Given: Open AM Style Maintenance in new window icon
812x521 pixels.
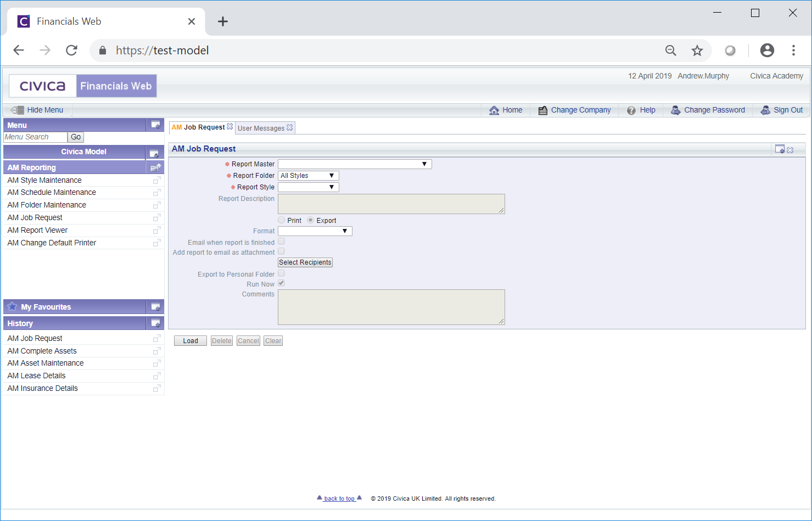Looking at the screenshot, I should (x=156, y=181).
